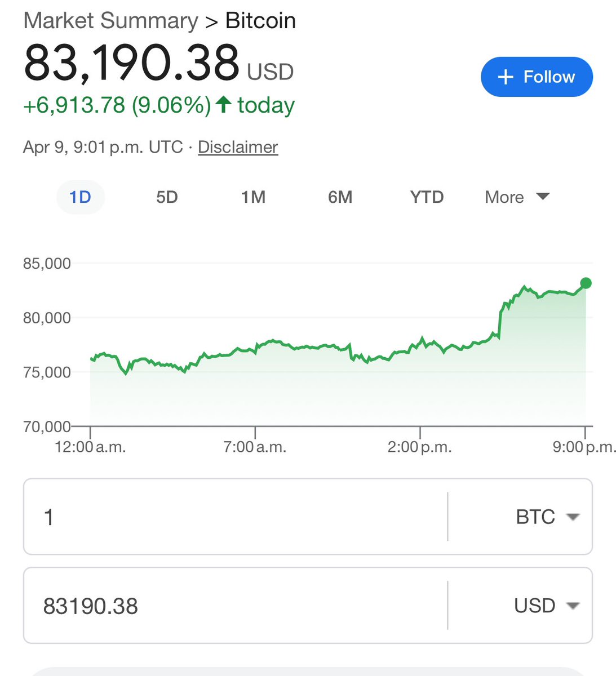616x676 pixels.
Task: Select the 1D chart range tab
Action: click(x=80, y=197)
